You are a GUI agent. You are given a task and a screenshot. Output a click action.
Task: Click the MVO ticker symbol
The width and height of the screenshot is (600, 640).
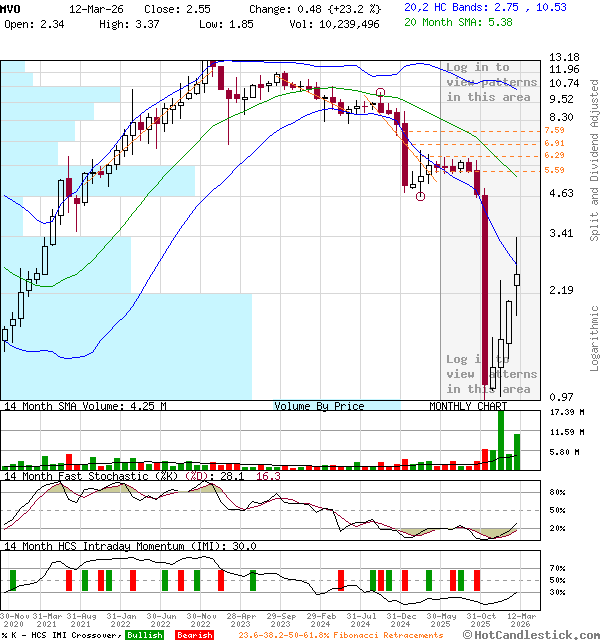[x=10, y=6]
